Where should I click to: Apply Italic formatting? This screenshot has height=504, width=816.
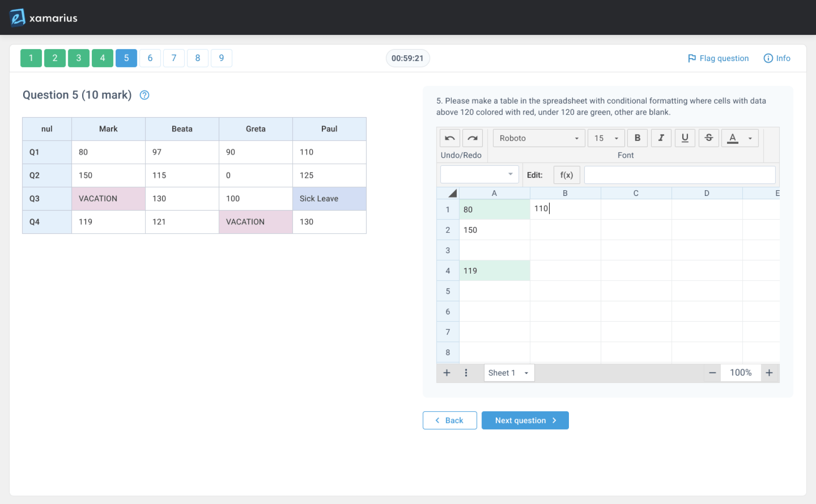pos(661,138)
